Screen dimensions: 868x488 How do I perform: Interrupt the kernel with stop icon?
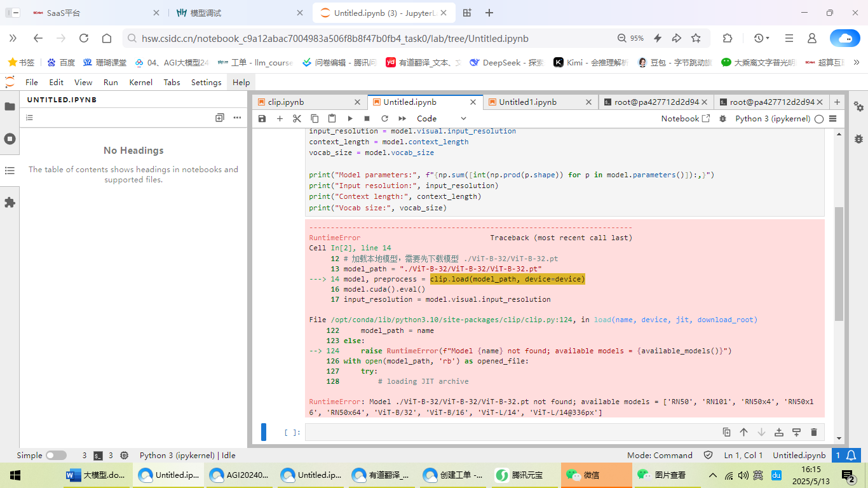coord(367,118)
